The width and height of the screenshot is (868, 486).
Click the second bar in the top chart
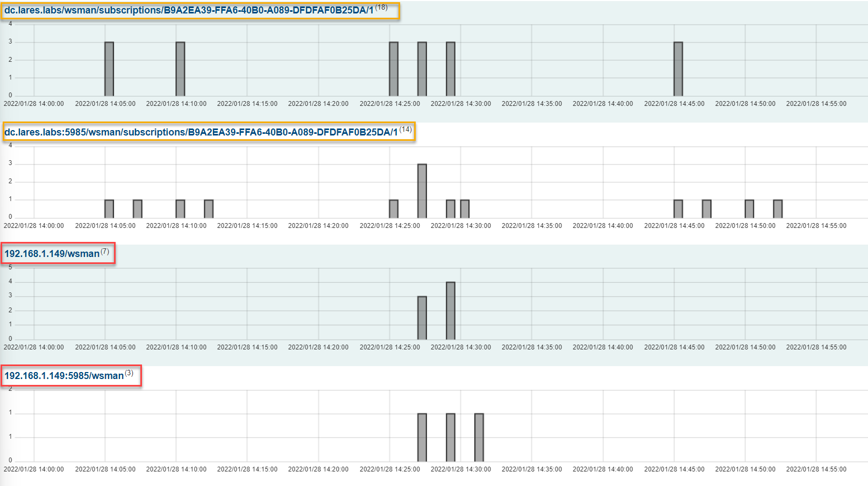(x=180, y=69)
